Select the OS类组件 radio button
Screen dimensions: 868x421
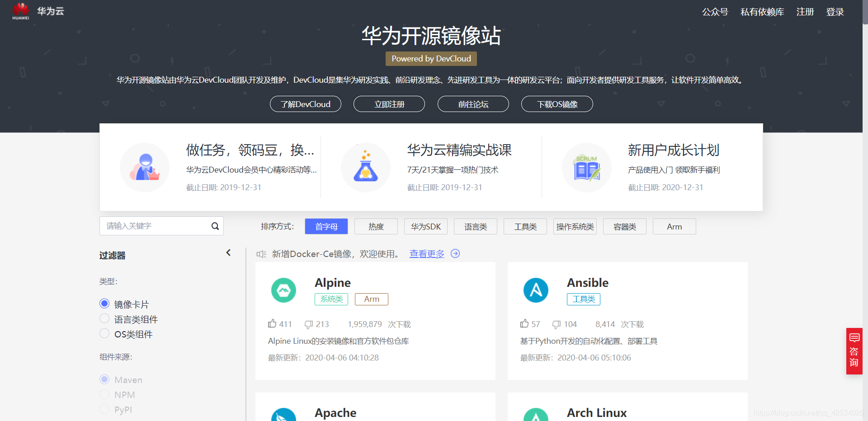click(104, 333)
